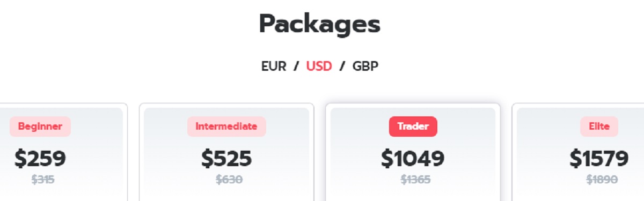
Task: Click the crossed-out $1890 price
Action: pos(602,180)
